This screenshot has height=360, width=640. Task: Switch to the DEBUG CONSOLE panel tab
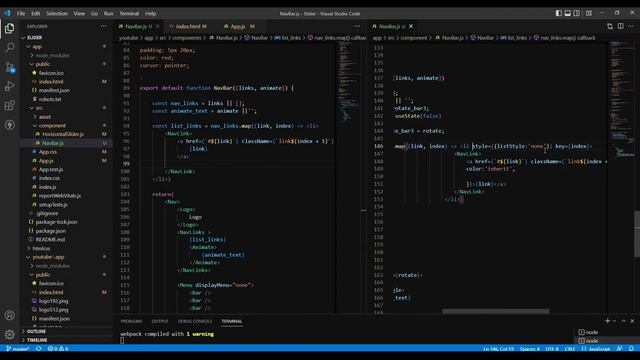point(195,321)
